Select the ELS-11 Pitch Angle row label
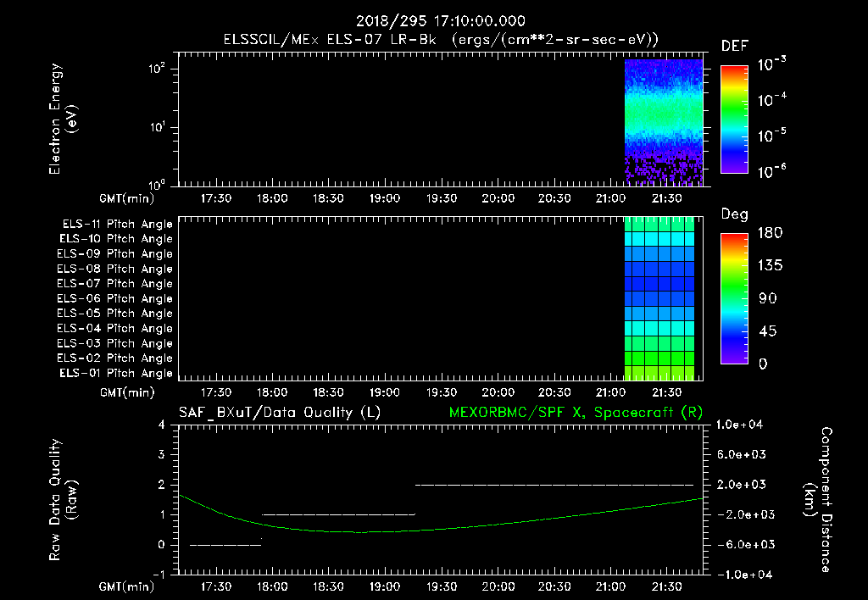Image resolution: width=868 pixels, height=600 pixels. 117,225
